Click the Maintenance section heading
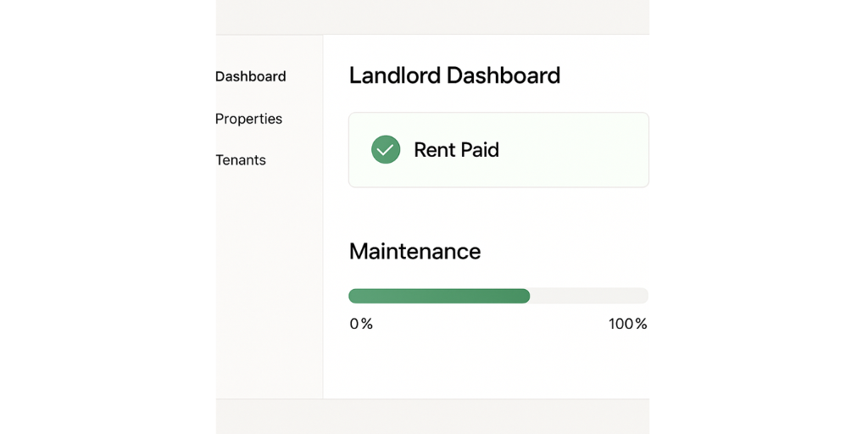This screenshot has height=434, width=868. coord(415,251)
